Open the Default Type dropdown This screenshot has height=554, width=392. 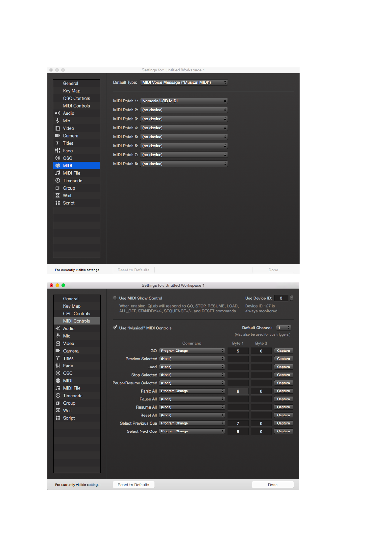pyautogui.click(x=184, y=83)
